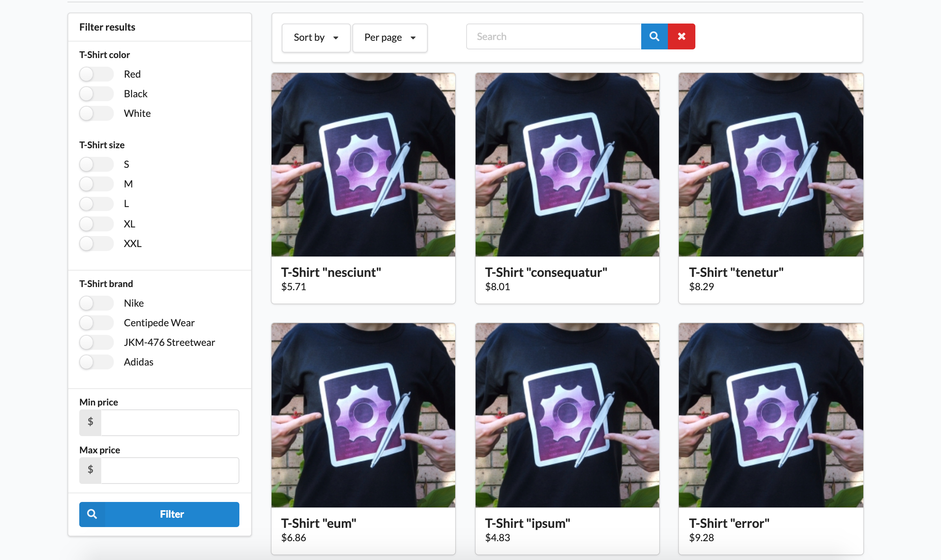Image resolution: width=941 pixels, height=560 pixels.
Task: Click the red clear search icon
Action: pyautogui.click(x=681, y=36)
